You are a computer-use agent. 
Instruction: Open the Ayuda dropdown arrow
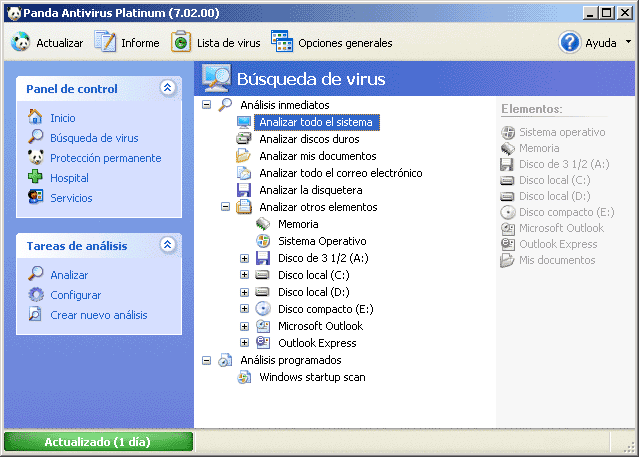coord(628,42)
